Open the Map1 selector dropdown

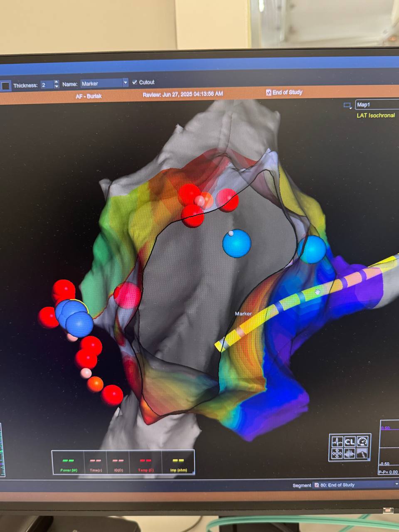(377, 105)
